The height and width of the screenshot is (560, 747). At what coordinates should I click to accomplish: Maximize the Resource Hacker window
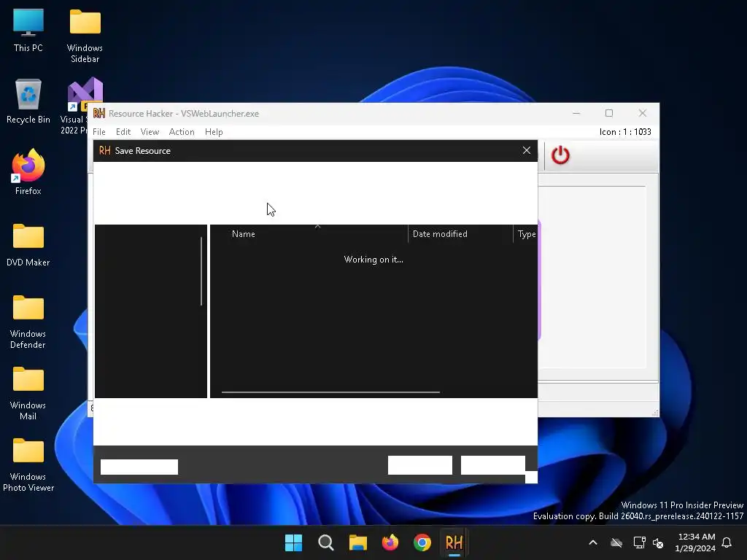[x=609, y=113]
